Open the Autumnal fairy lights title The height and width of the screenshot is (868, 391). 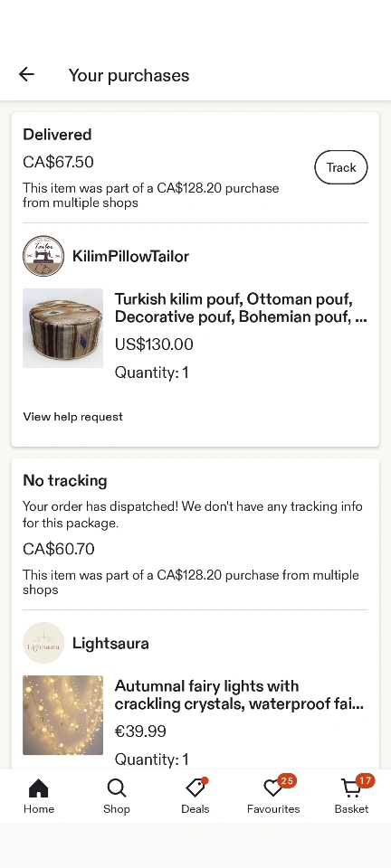tap(239, 694)
